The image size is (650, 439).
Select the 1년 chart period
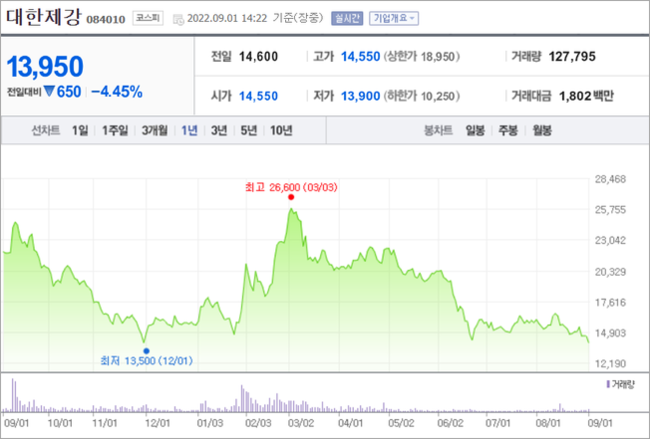point(189,131)
